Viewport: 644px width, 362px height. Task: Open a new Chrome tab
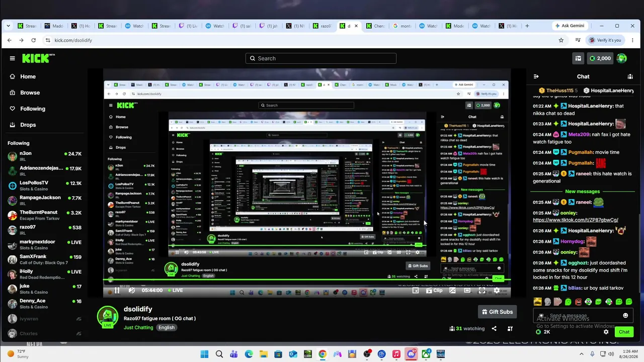527,26
